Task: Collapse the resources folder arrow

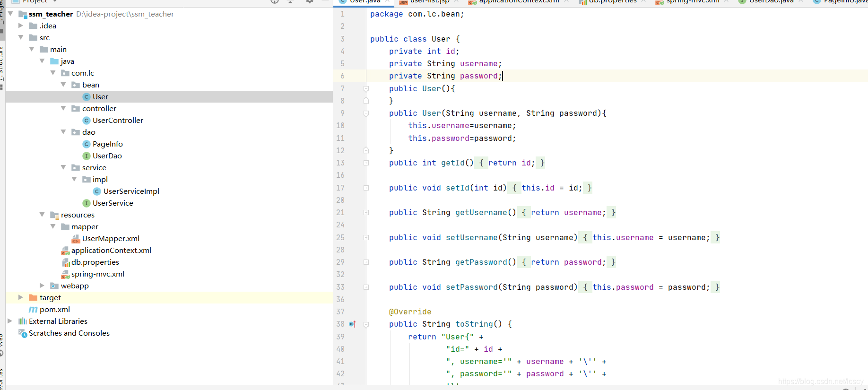Action: tap(42, 214)
